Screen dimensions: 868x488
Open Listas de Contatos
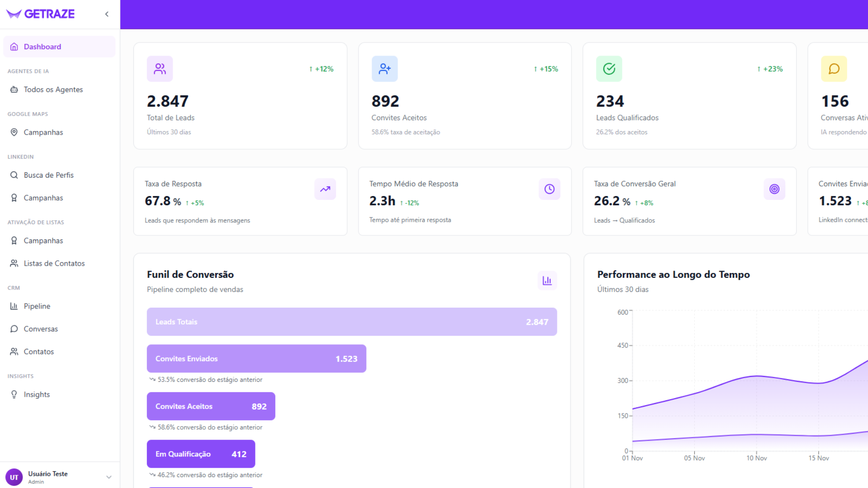coord(54,263)
